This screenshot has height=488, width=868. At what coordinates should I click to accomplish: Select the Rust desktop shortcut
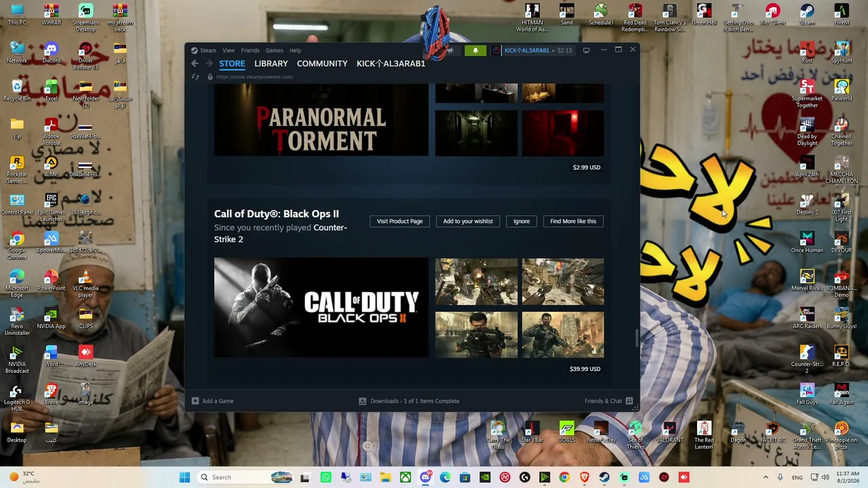coord(807,52)
